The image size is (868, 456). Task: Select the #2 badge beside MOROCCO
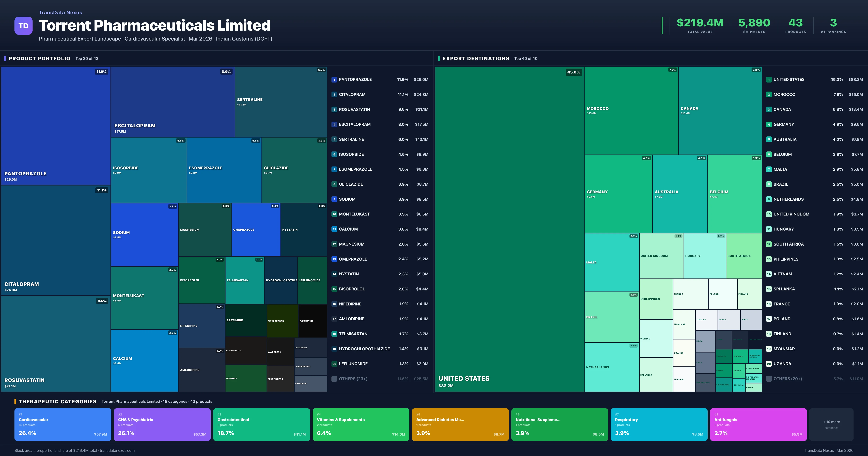769,94
